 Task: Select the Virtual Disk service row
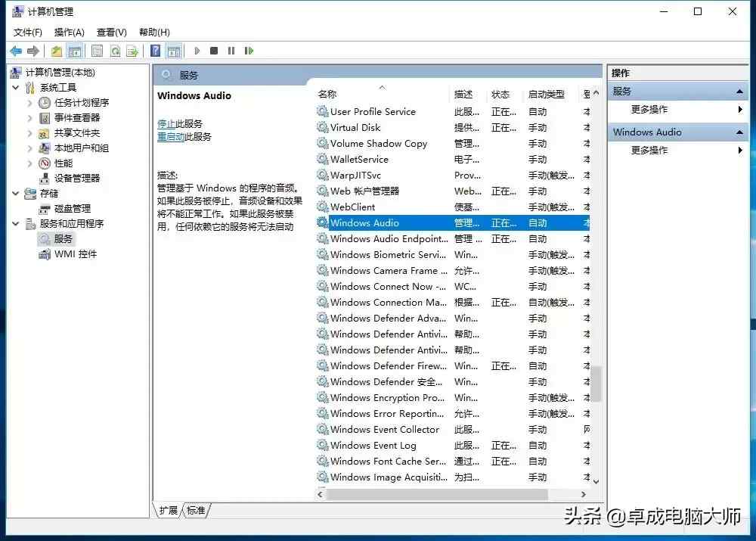pyautogui.click(x=453, y=127)
